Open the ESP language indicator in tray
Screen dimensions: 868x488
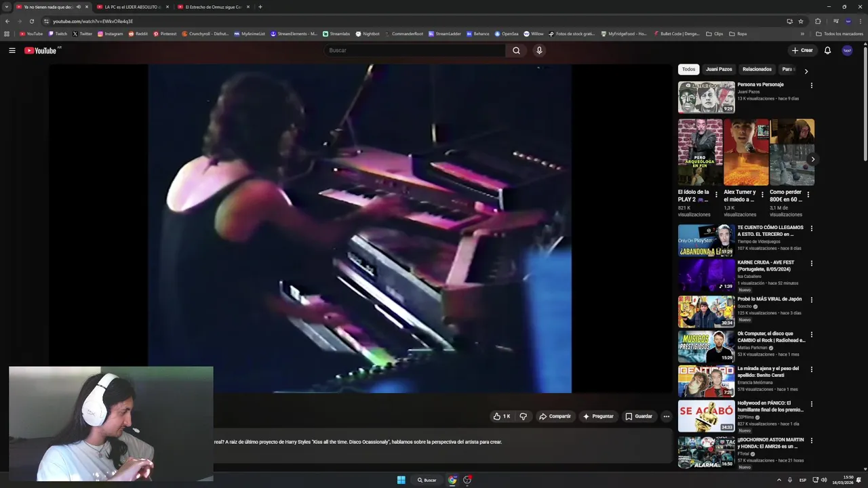803,480
